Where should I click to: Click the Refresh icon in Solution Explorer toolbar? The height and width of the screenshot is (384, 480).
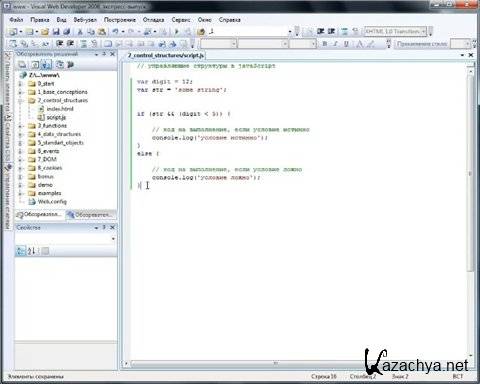35,65
